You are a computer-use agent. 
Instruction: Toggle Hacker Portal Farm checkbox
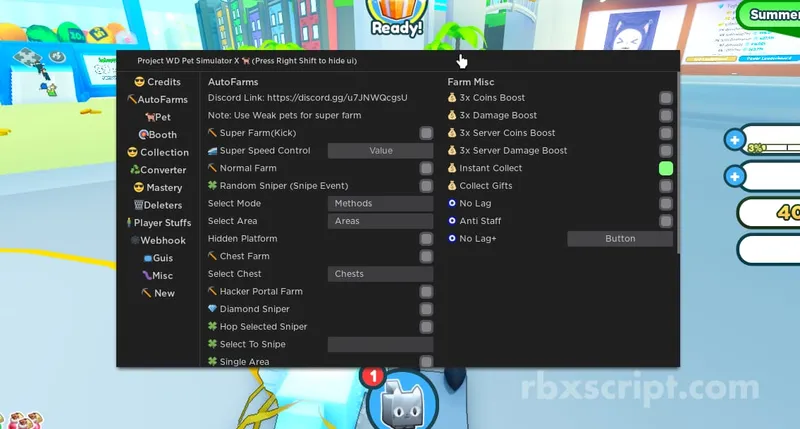(x=426, y=291)
